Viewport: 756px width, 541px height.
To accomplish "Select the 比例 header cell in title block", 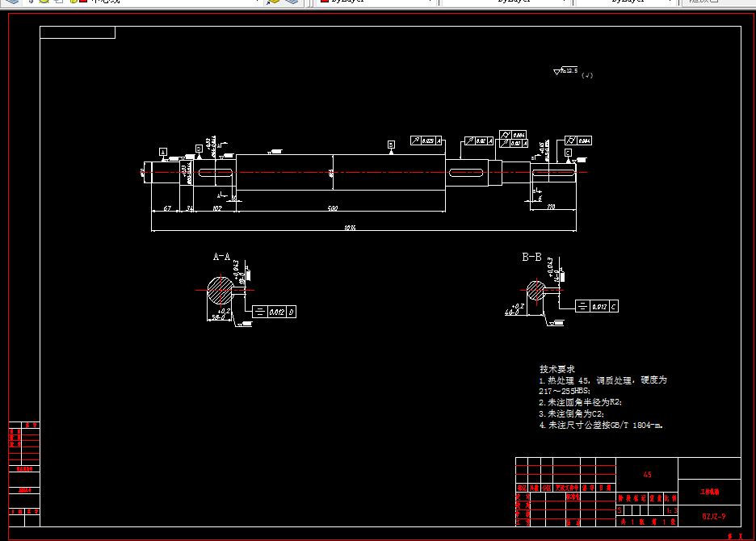I will coord(670,498).
